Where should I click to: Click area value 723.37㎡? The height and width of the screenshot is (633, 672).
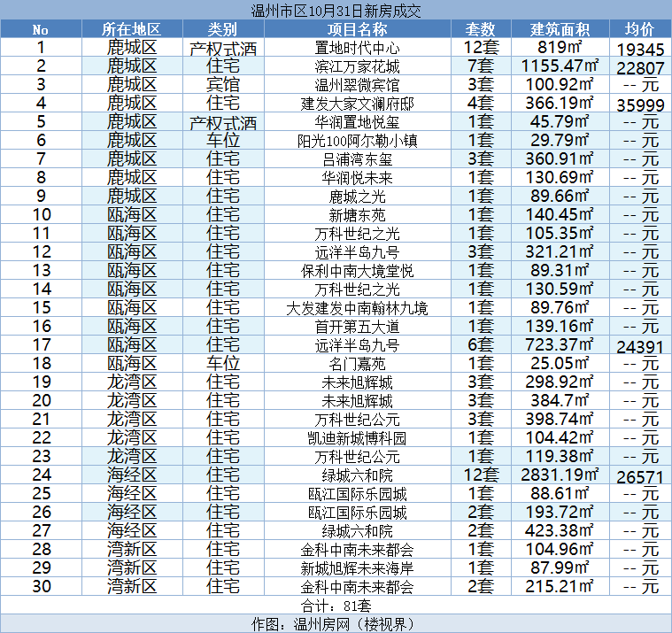(x=560, y=344)
